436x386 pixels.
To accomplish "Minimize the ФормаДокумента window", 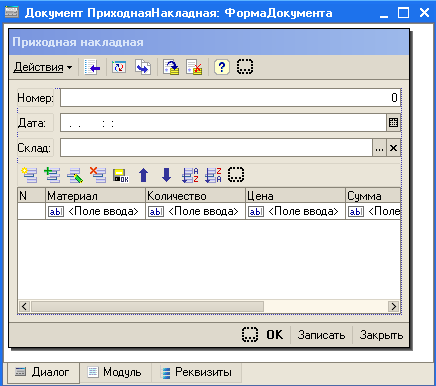I will pos(384,13).
